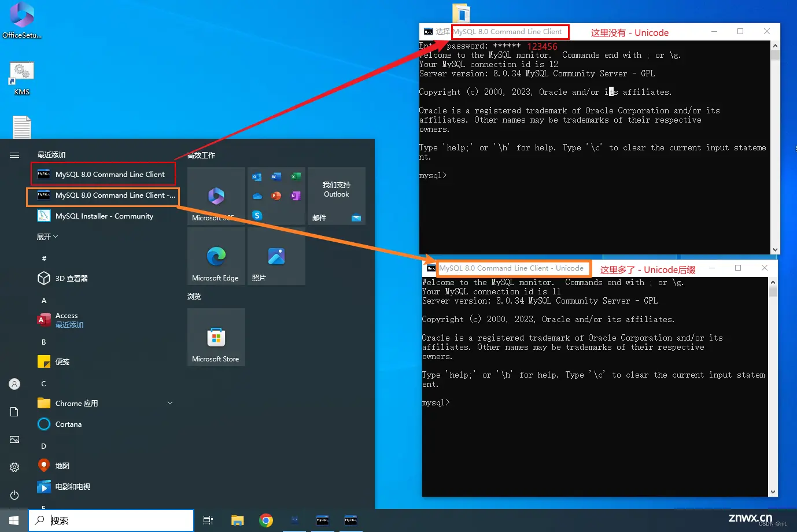This screenshot has width=797, height=532.
Task: Click title bar icon of Unicode MySQL window
Action: tap(431, 268)
